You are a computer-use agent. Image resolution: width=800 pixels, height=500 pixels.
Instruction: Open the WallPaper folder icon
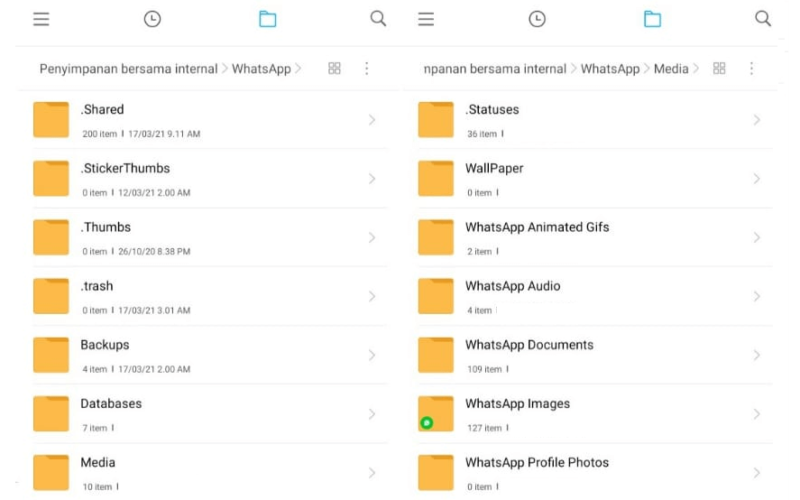coord(436,179)
